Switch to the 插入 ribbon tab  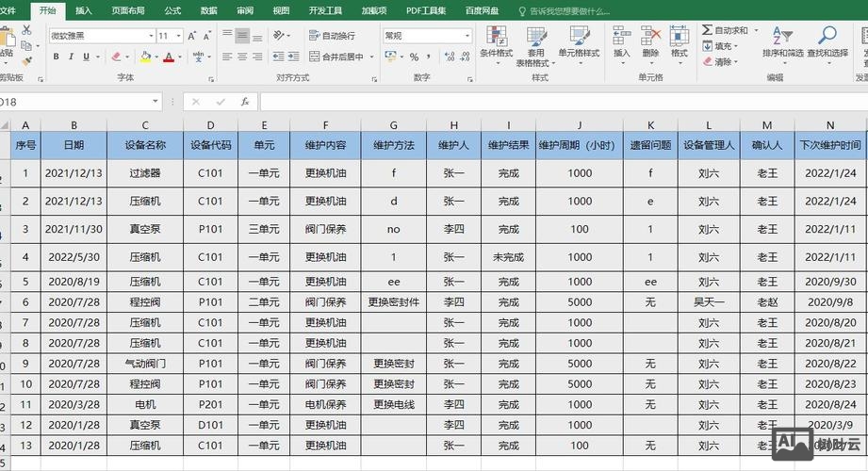pos(84,10)
